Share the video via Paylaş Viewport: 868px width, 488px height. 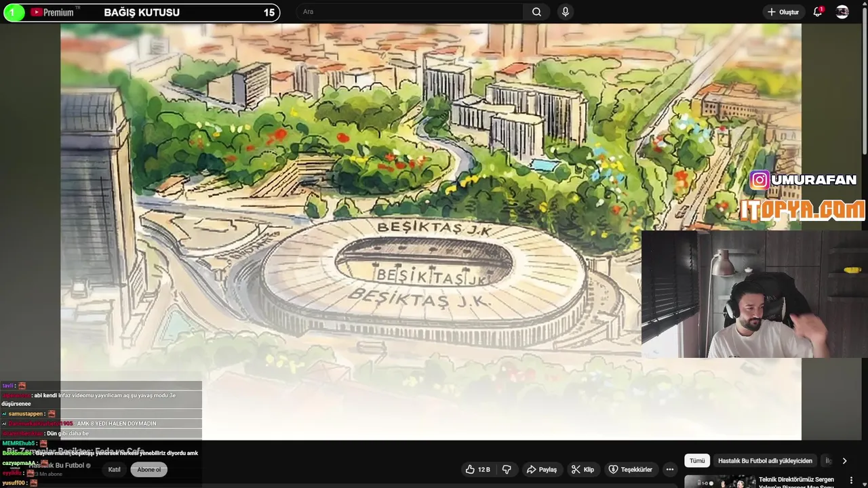(x=542, y=469)
